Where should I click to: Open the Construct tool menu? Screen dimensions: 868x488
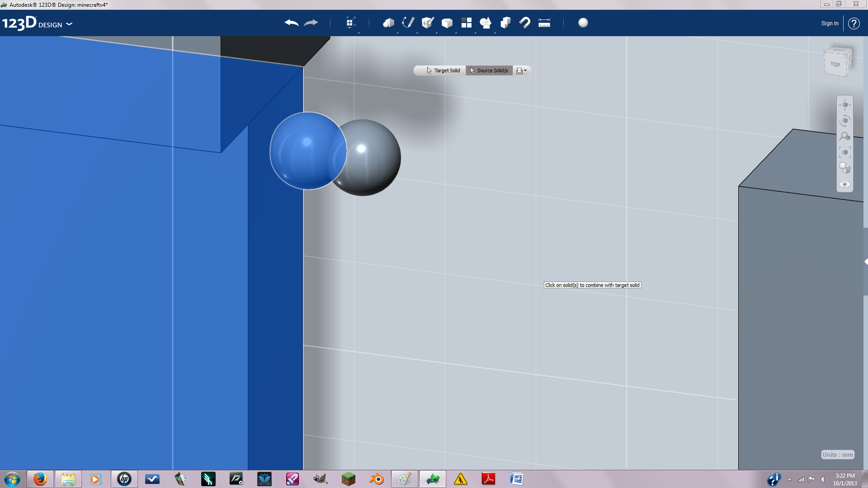click(427, 23)
